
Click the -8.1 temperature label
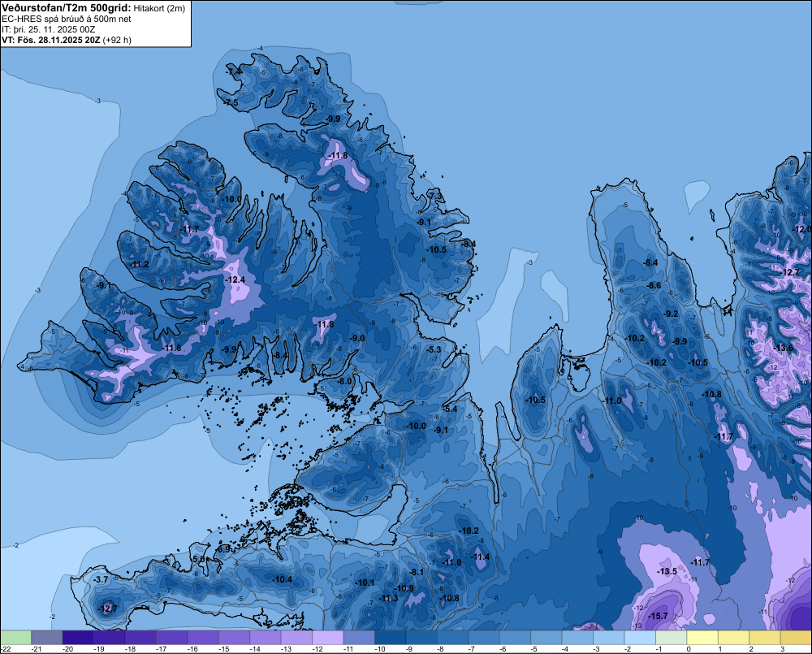[x=416, y=572]
